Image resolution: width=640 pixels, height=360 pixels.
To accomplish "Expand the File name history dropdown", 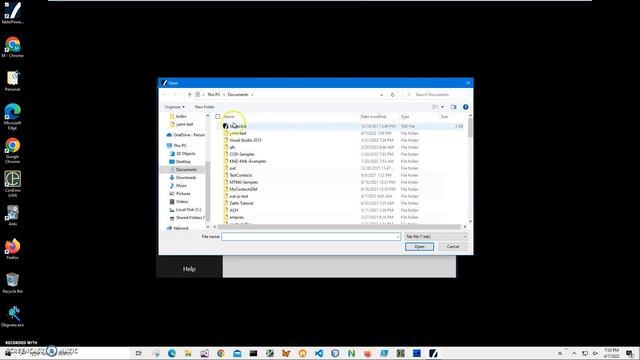I will click(x=397, y=237).
